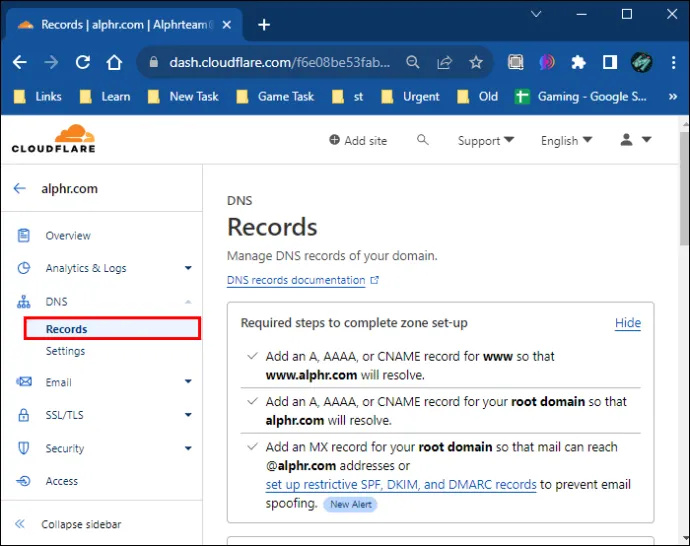Screen dimensions: 690x546
Task: Open bookmarks overflow chevron
Action: (x=672, y=96)
